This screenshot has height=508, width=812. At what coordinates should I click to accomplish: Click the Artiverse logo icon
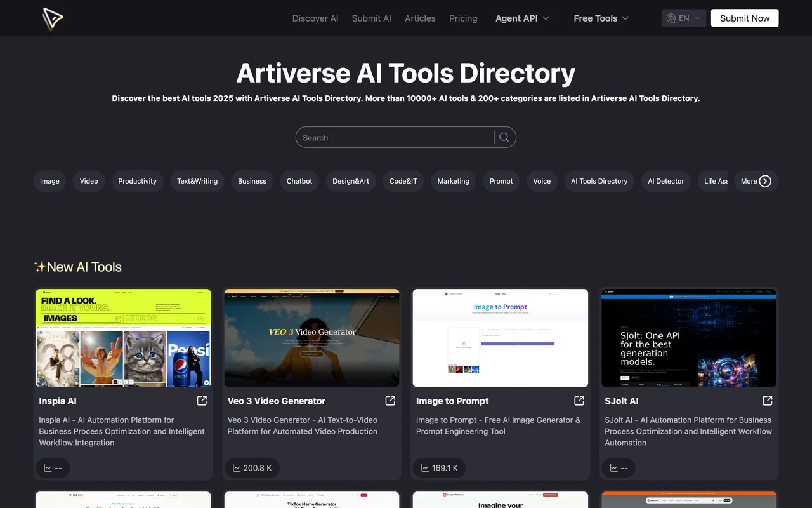(x=52, y=18)
